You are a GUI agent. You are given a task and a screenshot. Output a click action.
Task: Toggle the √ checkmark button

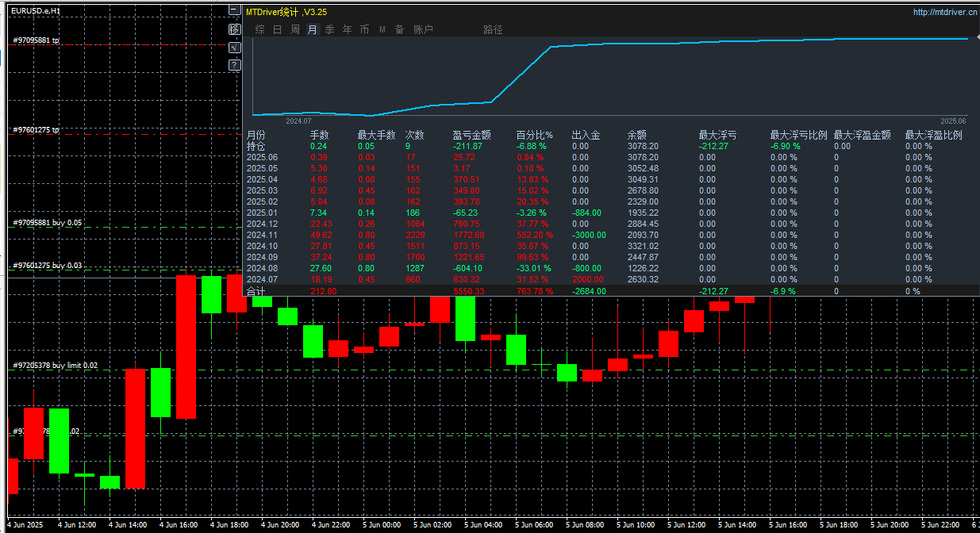coord(234,48)
